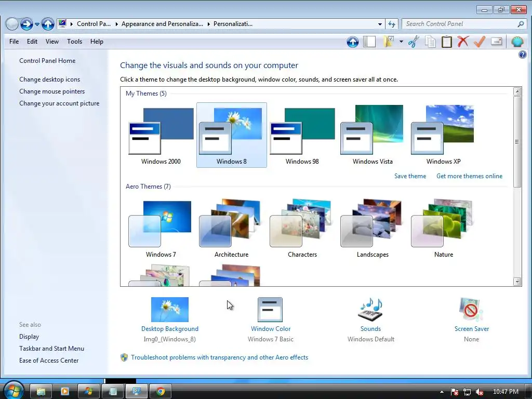Image resolution: width=532 pixels, height=399 pixels.
Task: Open Windows Explorer from taskbar
Action: [41, 392]
